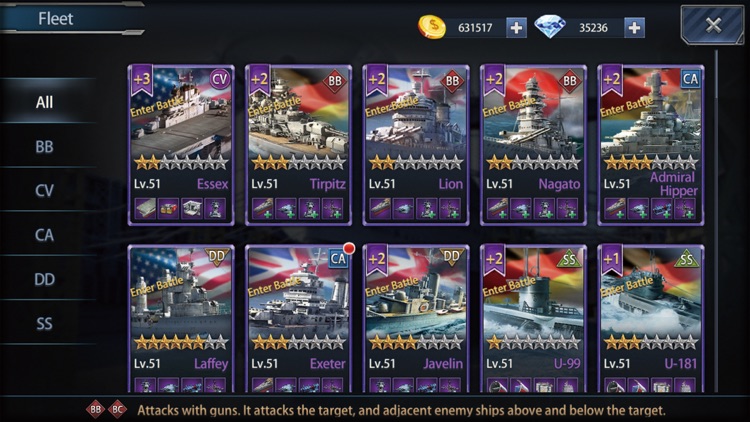The height and width of the screenshot is (422, 750).
Task: Show only DD destroyers tab
Action: coord(44,279)
